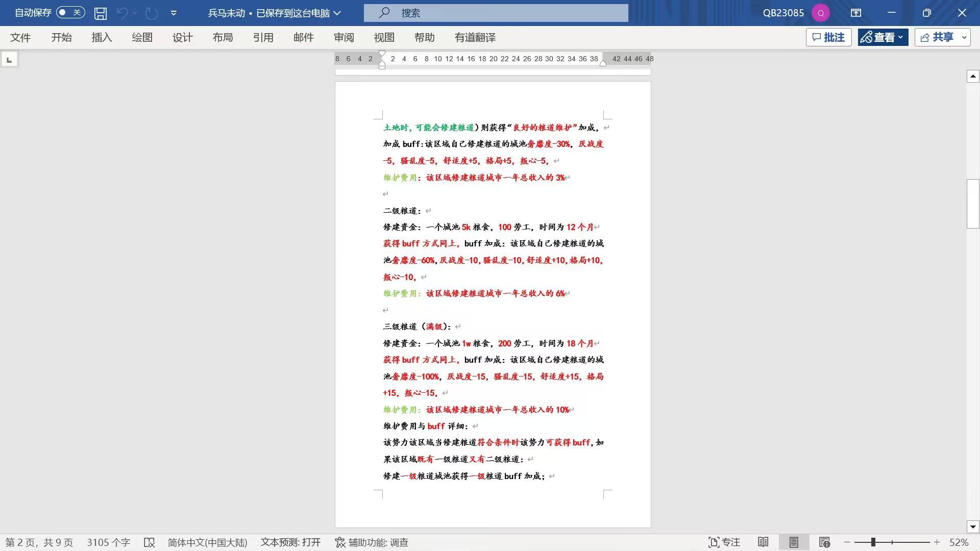Click the zoom out minus button
Viewport: 980px width, 551px height.
point(847,542)
